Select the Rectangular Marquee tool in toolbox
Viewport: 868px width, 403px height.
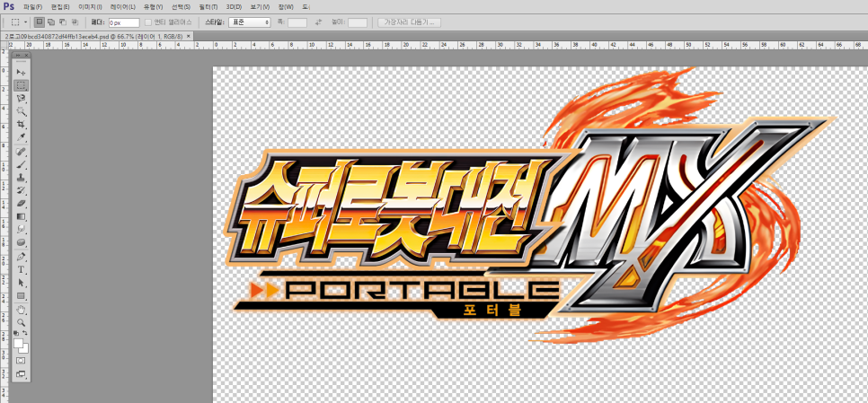pyautogui.click(x=21, y=85)
